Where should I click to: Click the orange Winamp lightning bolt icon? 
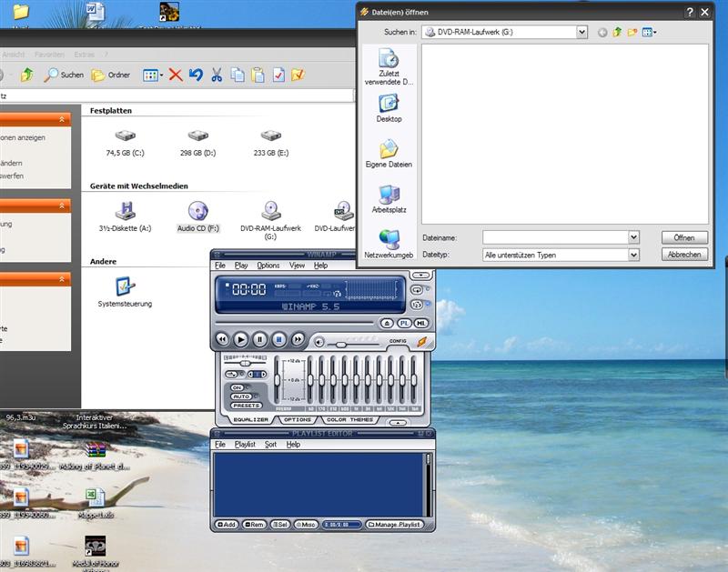coord(421,342)
